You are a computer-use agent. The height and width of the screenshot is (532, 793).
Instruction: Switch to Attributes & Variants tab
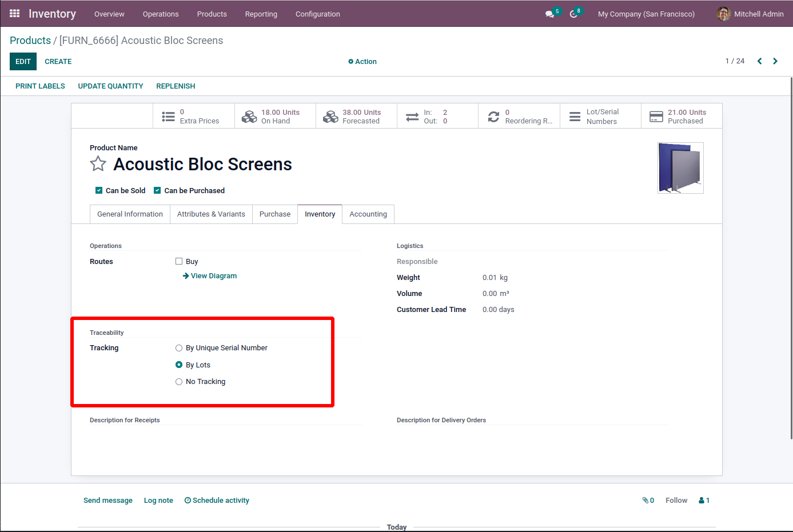[x=211, y=214]
